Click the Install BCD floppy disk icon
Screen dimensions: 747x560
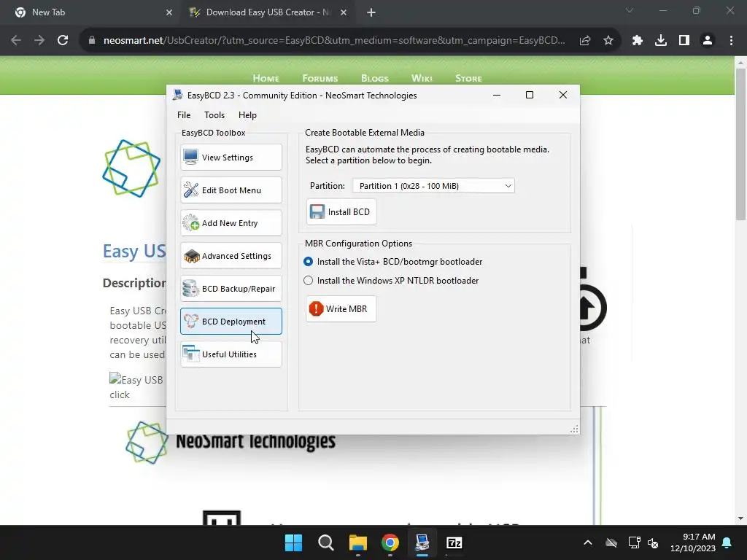(317, 212)
